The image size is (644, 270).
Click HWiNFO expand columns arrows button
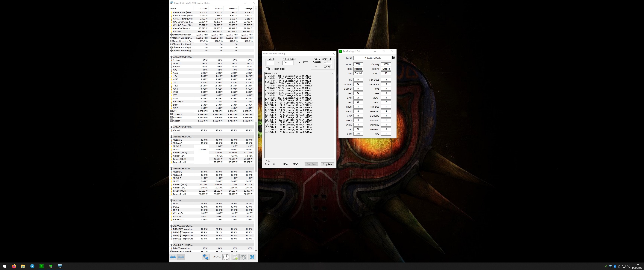point(173,257)
